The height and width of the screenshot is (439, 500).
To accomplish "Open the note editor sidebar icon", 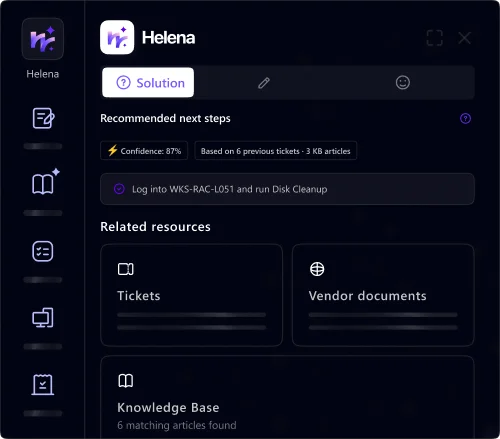I will point(43,118).
